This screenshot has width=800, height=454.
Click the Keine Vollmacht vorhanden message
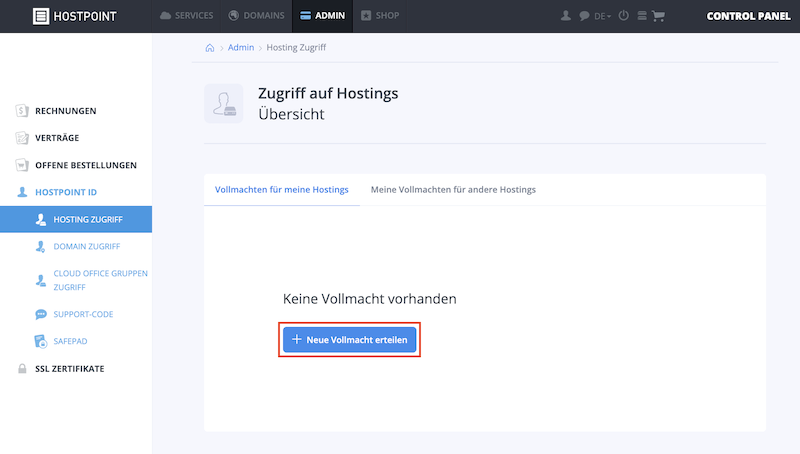click(x=369, y=299)
